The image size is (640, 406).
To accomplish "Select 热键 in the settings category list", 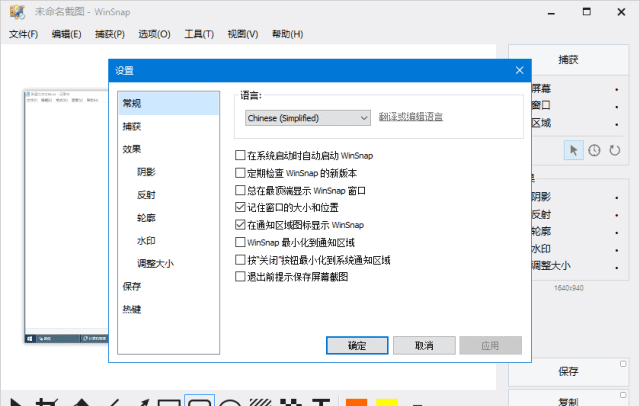I will pyautogui.click(x=168, y=309).
